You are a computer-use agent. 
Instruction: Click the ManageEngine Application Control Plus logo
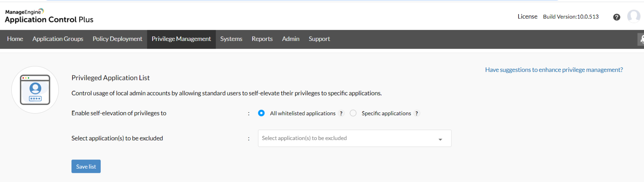pyautogui.click(x=49, y=16)
